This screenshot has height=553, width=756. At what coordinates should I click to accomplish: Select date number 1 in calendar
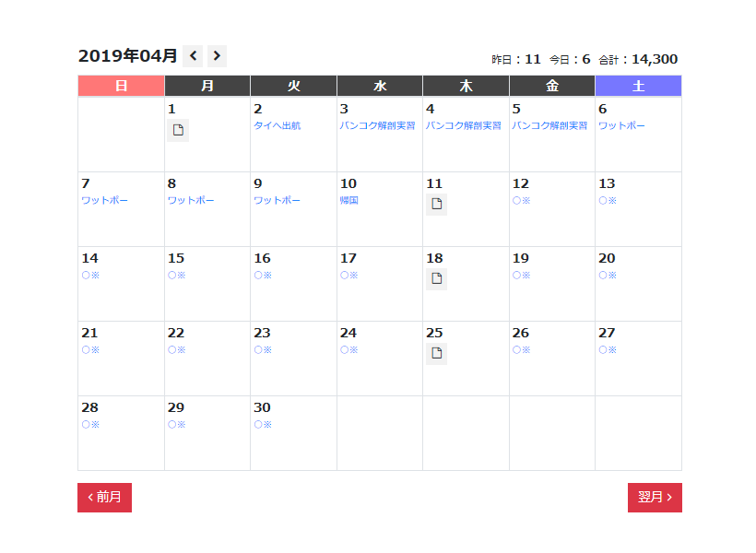pyautogui.click(x=171, y=109)
